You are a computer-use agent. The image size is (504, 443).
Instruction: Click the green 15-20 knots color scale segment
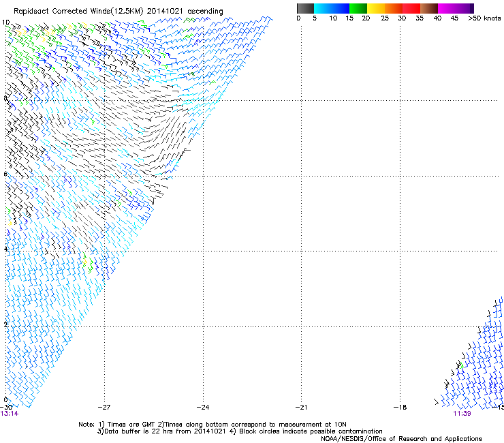pyautogui.click(x=358, y=8)
